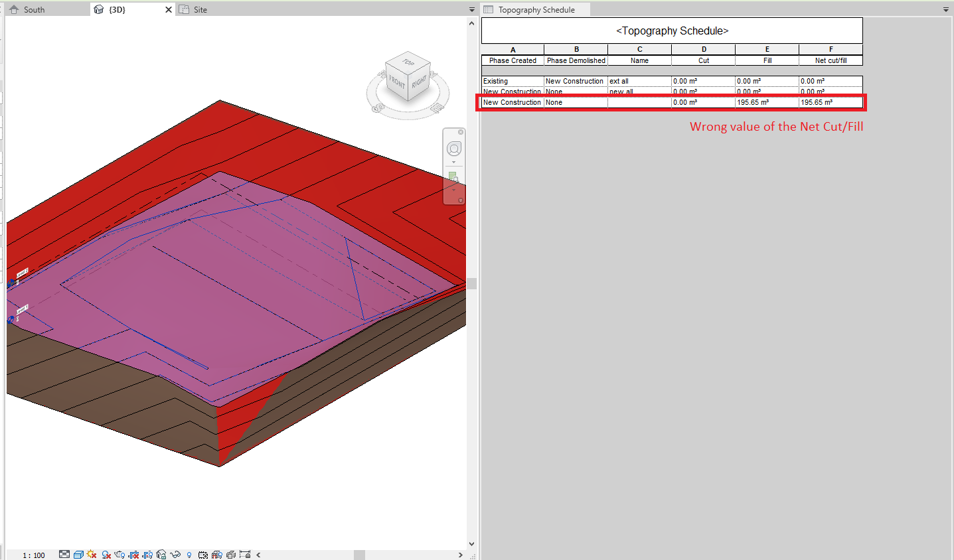The width and height of the screenshot is (954, 560).
Task: Open the Rendering dialog from the view control bar
Action: 120,554
